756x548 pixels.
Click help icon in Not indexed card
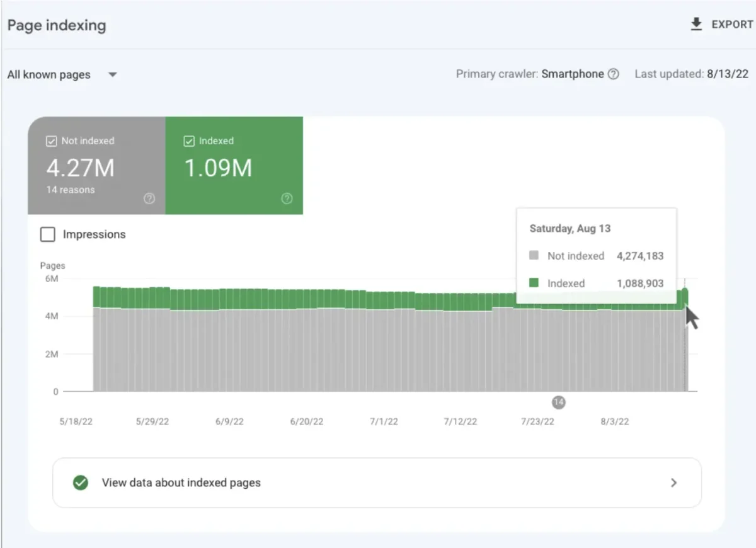149,198
